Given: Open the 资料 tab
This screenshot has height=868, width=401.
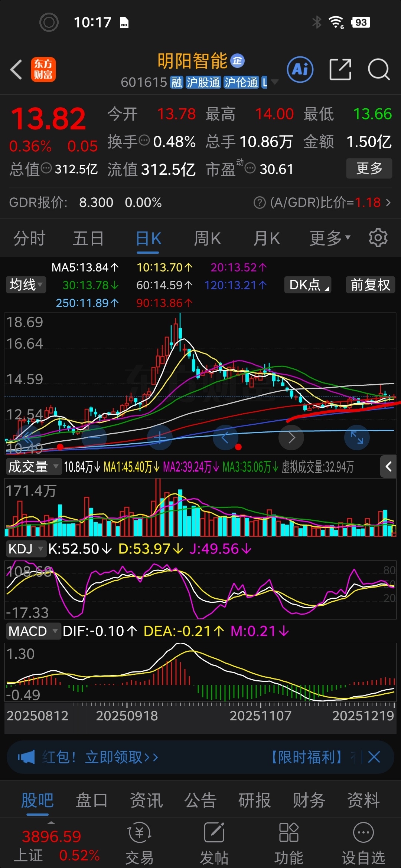Looking at the screenshot, I should click(363, 800).
